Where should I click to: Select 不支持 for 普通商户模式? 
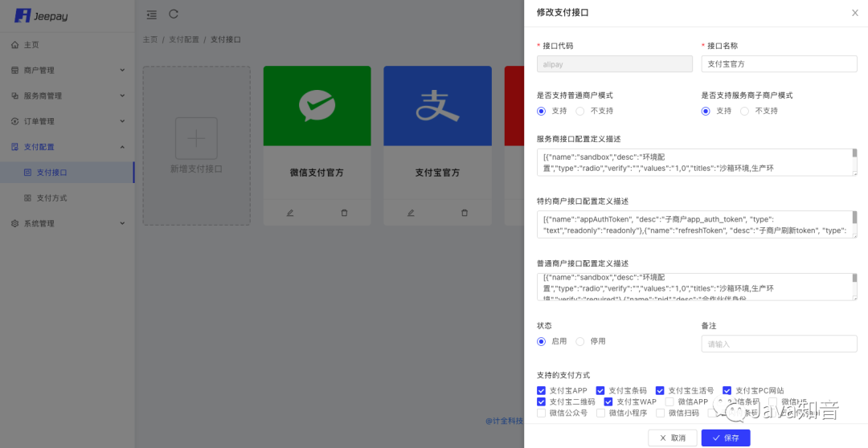[580, 111]
